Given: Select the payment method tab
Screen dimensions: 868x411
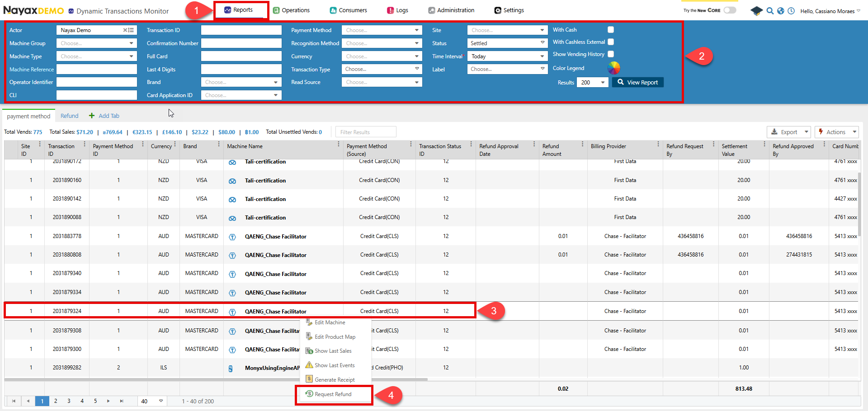Looking at the screenshot, I should click(x=28, y=116).
